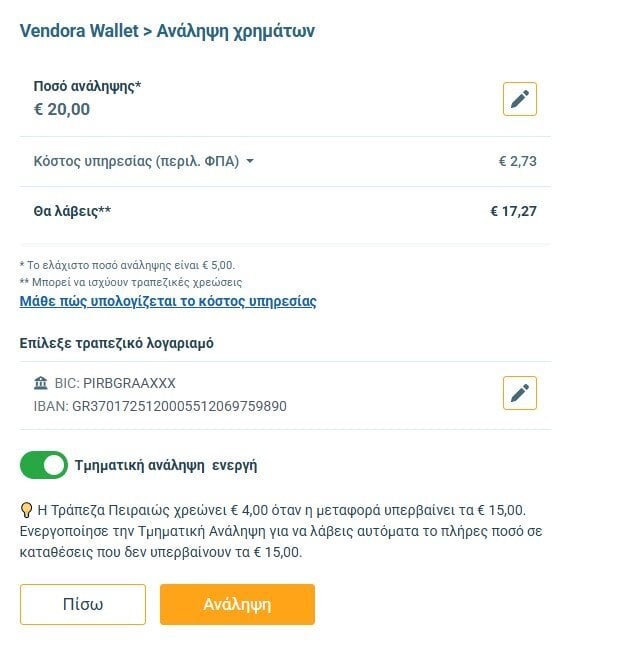
Task: Click the lightbulb tip icon
Action: [26, 510]
